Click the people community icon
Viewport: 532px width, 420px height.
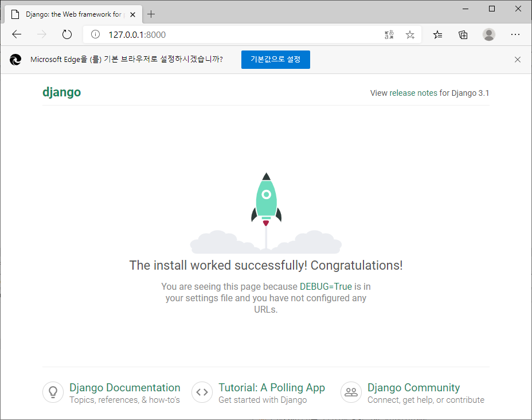(x=351, y=392)
